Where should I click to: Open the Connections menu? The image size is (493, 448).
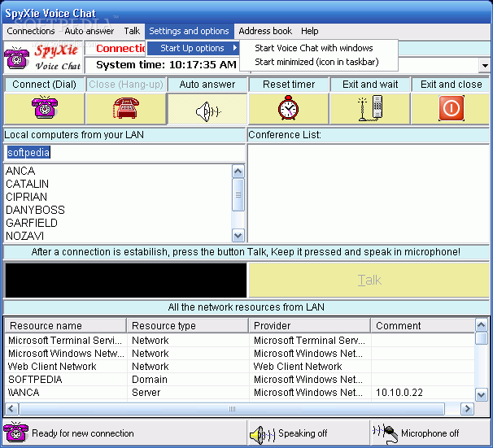31,31
